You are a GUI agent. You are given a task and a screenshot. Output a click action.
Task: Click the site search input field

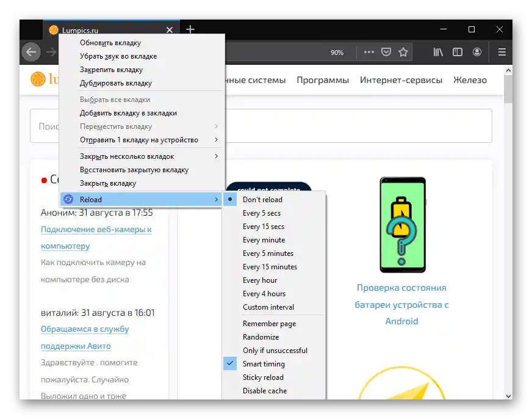[261, 126]
